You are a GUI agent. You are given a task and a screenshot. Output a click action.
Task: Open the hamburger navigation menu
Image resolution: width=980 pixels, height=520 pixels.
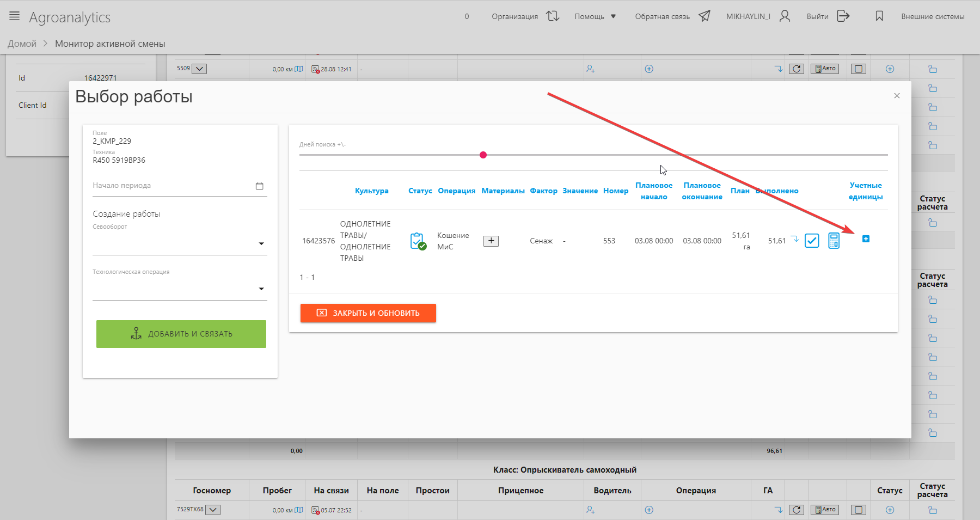coord(15,16)
